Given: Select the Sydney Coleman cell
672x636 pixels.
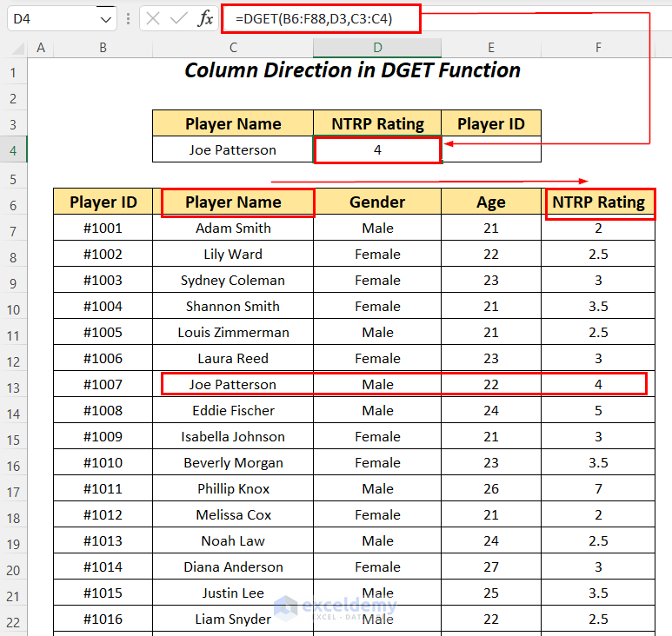Looking at the screenshot, I should point(233,280).
